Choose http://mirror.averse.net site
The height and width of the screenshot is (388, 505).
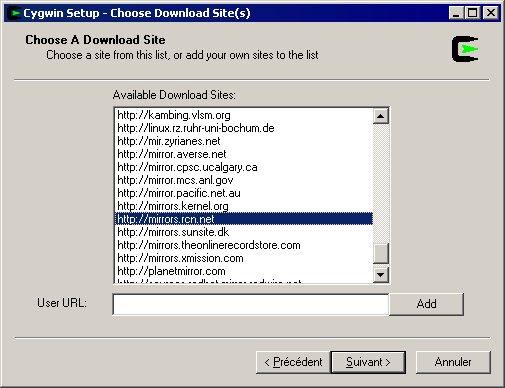click(244, 154)
